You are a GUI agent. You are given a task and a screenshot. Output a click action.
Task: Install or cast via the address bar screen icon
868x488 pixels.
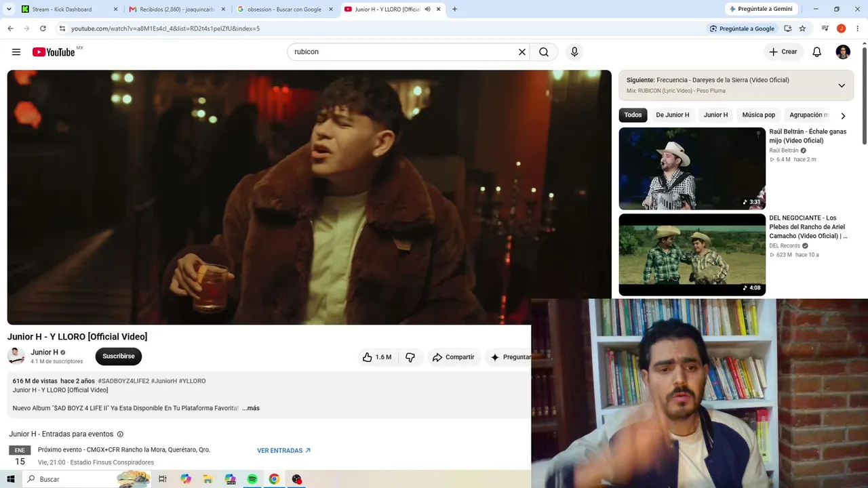point(787,28)
